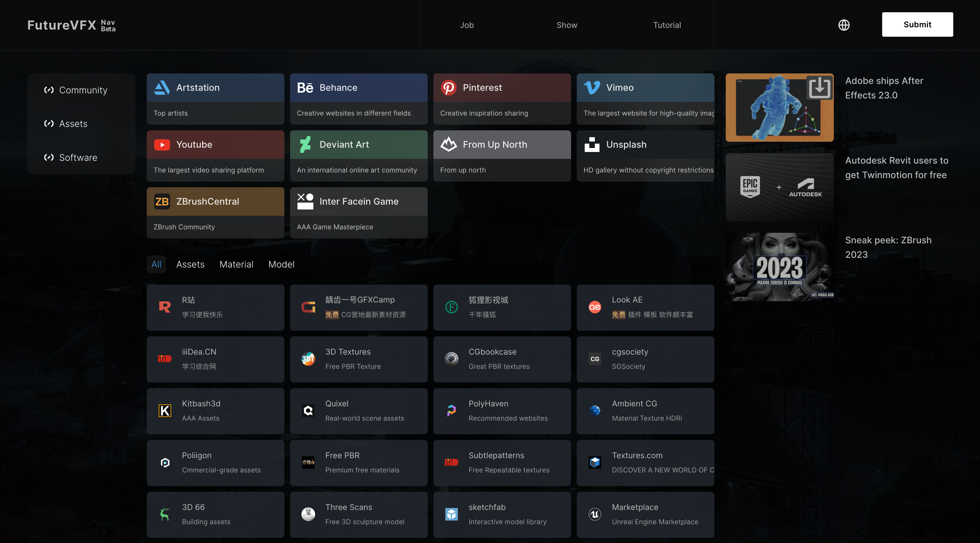
Task: Open the After Effects astronaut thumbnail
Action: point(779,107)
